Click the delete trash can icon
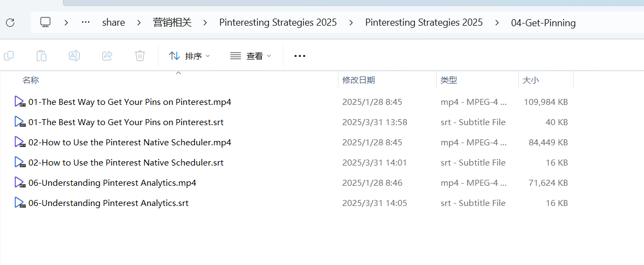This screenshot has width=644, height=265. [x=140, y=56]
